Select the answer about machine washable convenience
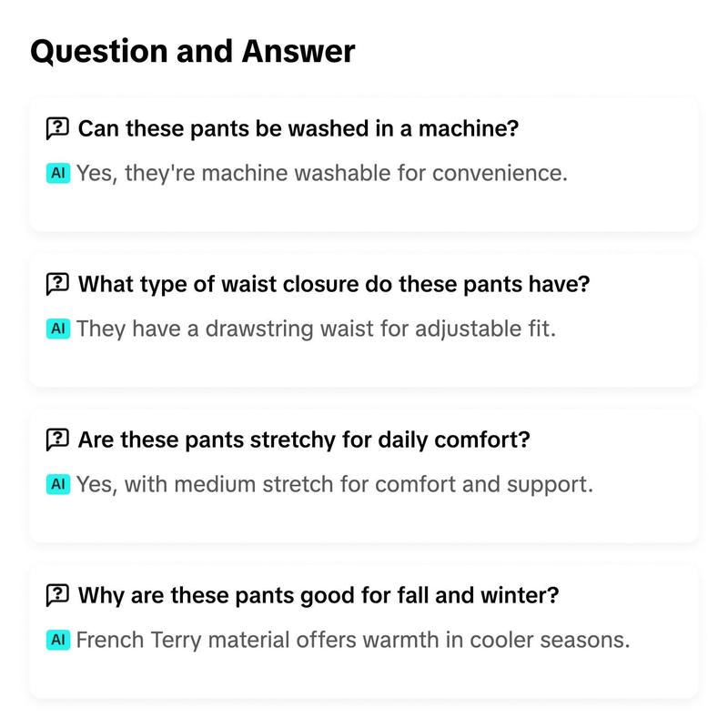Image resolution: width=728 pixels, height=728 pixels. coord(322,173)
